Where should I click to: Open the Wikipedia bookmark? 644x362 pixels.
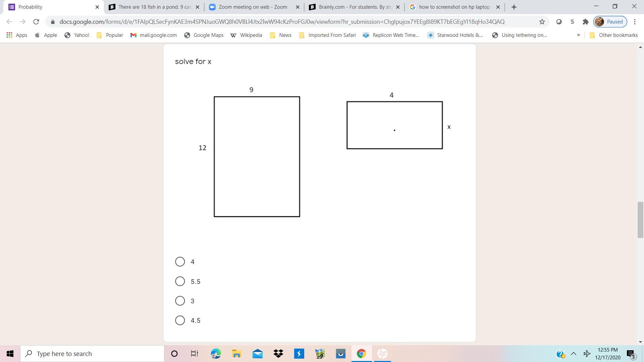(247, 35)
